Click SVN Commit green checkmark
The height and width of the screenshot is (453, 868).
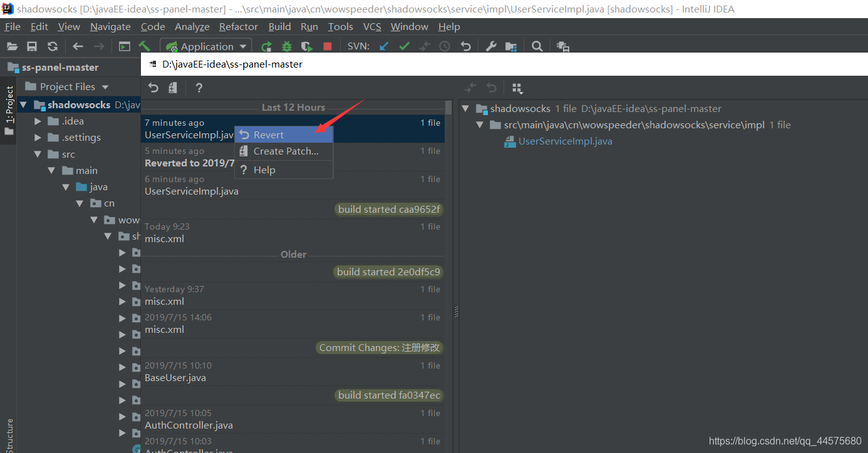(x=404, y=46)
